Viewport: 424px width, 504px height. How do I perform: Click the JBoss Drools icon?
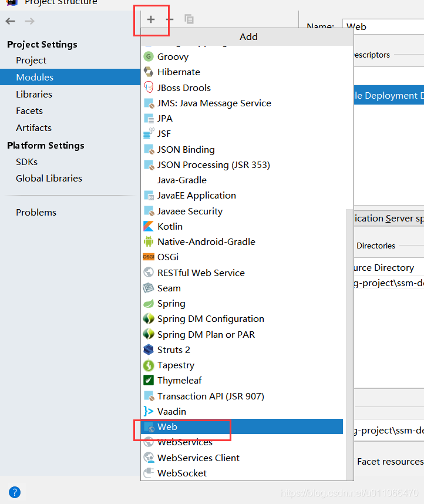149,88
